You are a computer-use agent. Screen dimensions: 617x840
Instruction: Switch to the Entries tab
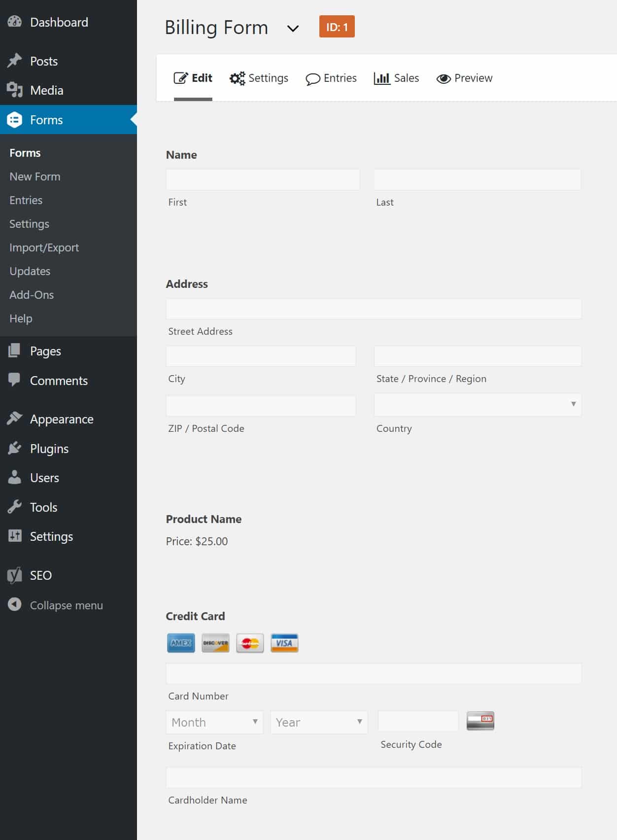(331, 78)
